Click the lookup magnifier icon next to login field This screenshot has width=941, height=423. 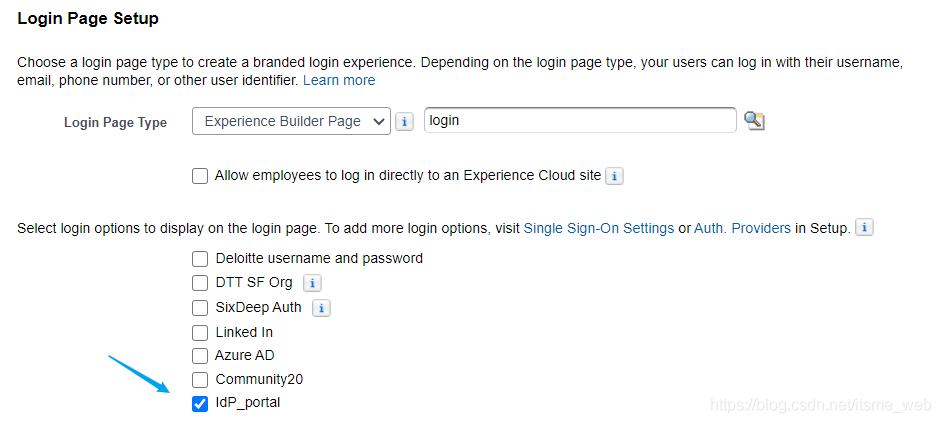point(754,120)
